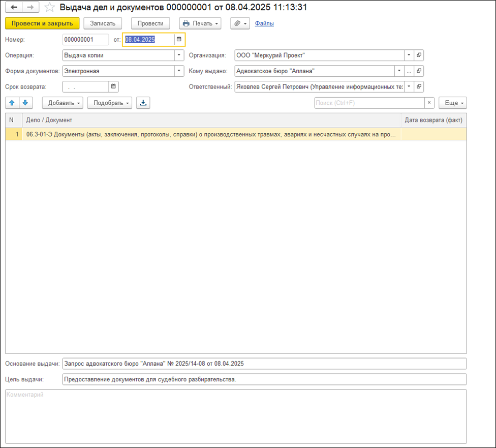
Task: Move the row up with blue arrow
Action: click(12, 103)
